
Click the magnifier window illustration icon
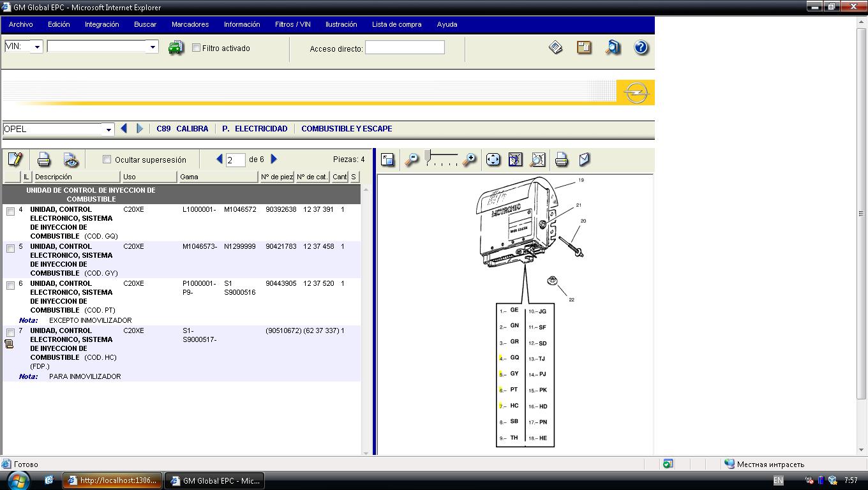point(538,160)
